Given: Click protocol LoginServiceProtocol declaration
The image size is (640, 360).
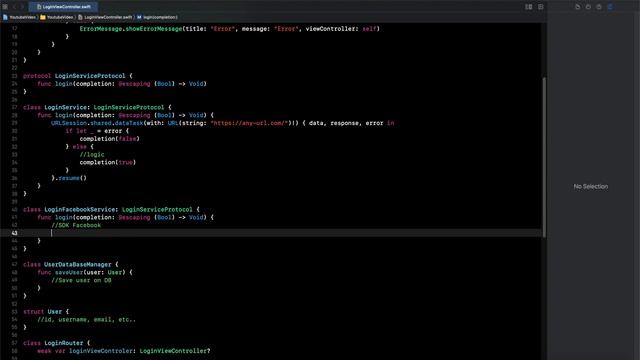Looking at the screenshot, I should tap(78, 76).
